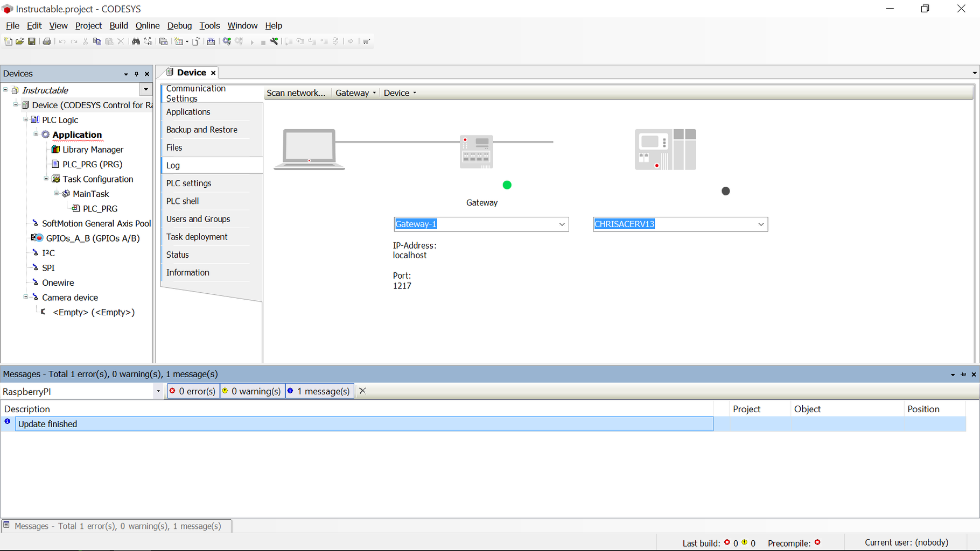This screenshot has width=980, height=551.
Task: Open the Online menu
Action: pyautogui.click(x=147, y=25)
